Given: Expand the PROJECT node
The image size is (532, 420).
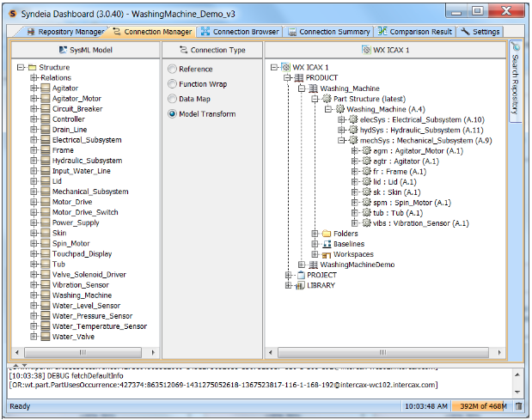Looking at the screenshot, I should 289,275.
